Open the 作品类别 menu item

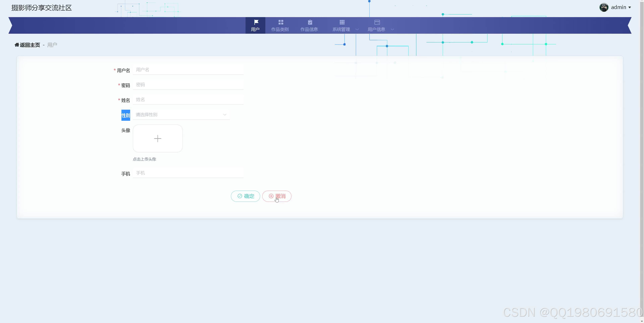click(280, 29)
